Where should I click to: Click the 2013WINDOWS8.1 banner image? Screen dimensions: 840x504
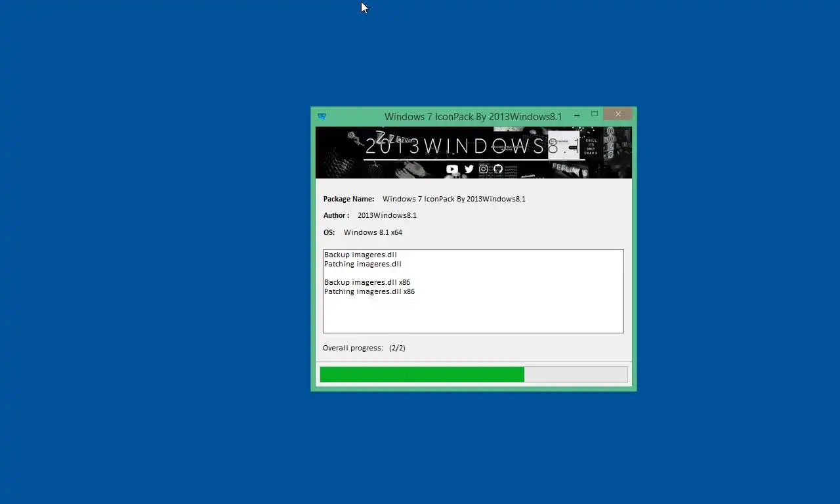[474, 152]
